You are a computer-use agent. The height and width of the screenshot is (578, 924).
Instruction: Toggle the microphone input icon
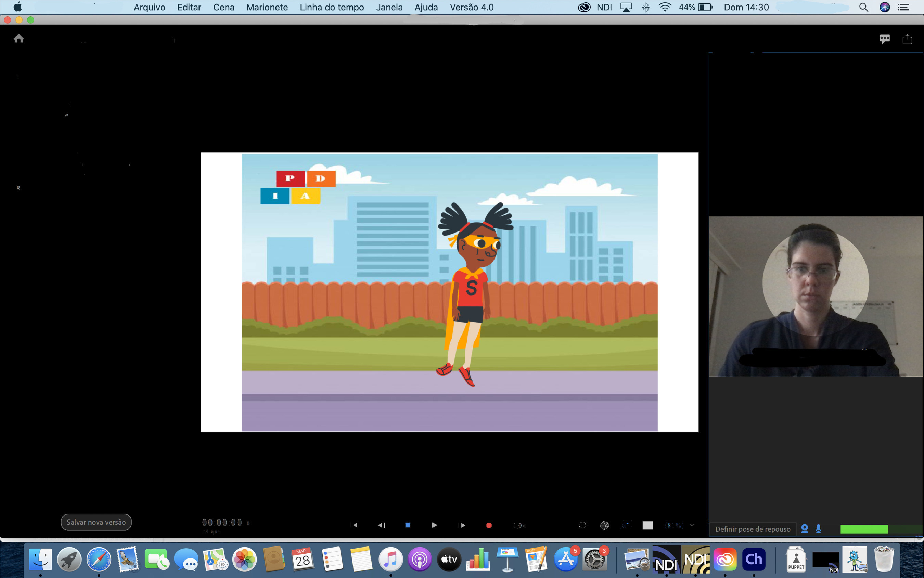coord(818,529)
